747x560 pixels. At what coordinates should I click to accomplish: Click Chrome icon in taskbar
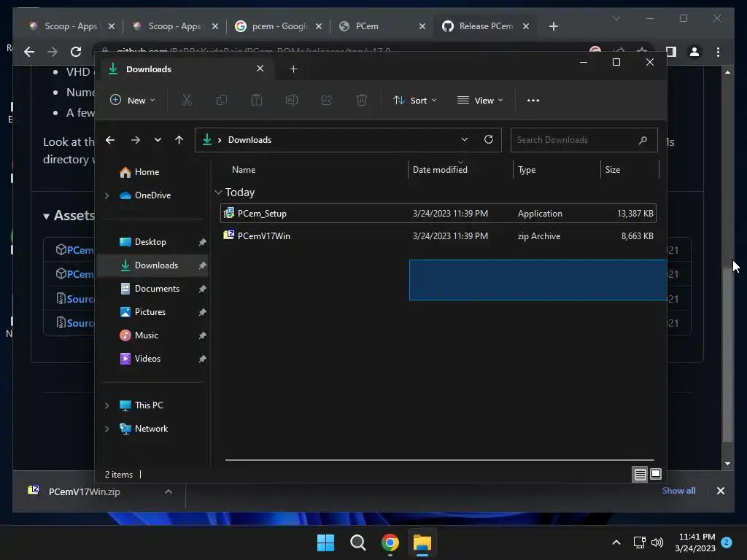pyautogui.click(x=390, y=542)
